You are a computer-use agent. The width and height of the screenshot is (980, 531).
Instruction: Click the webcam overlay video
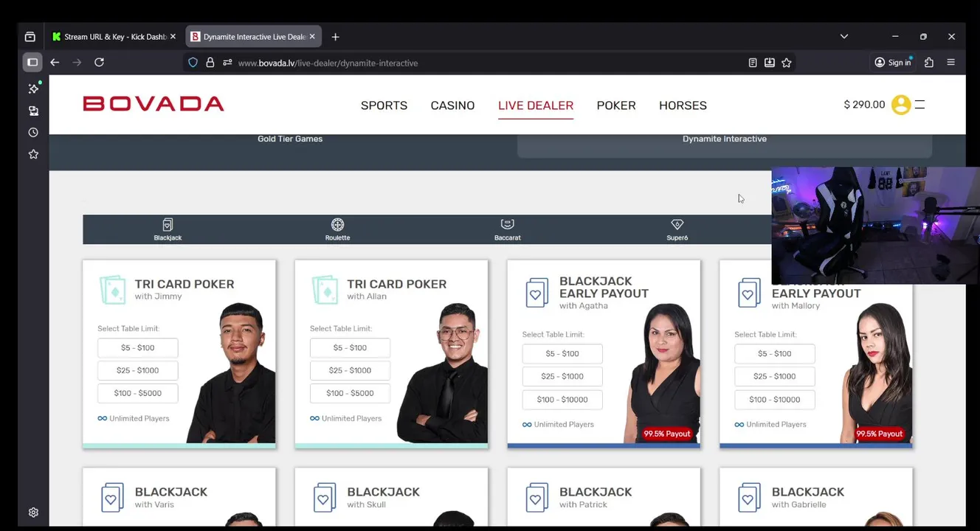875,226
